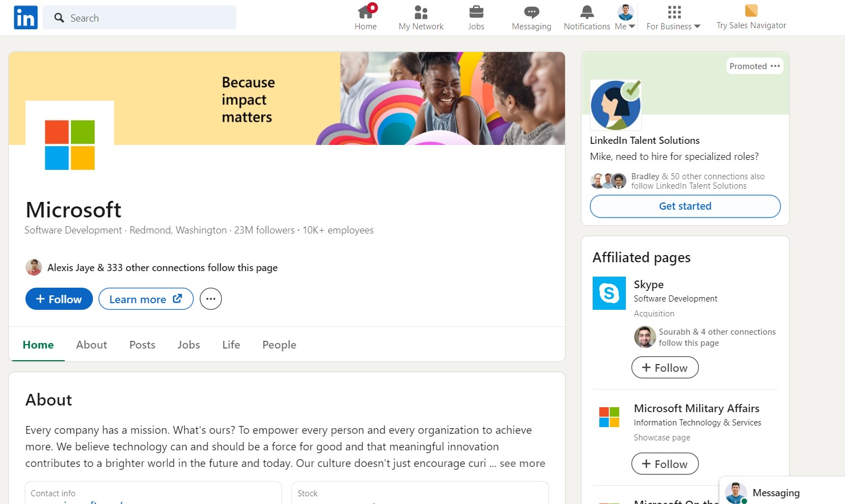Open the Jobs tab on company page
The height and width of the screenshot is (504, 845).
[x=189, y=345]
